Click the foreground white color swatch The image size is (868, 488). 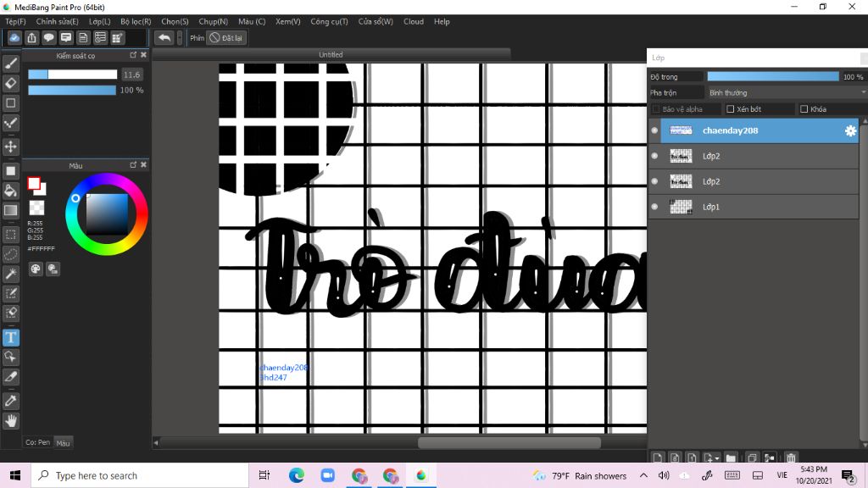coord(34,184)
